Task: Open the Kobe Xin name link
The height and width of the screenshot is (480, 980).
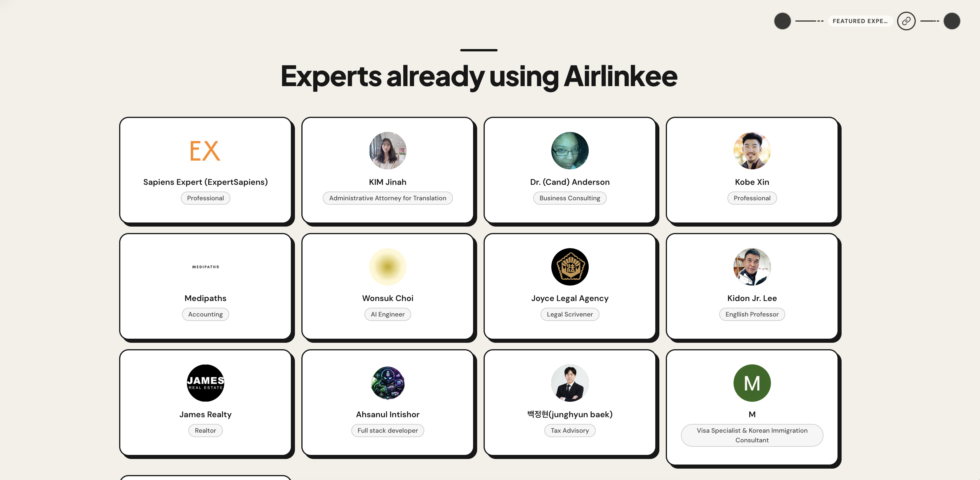Action: click(752, 182)
